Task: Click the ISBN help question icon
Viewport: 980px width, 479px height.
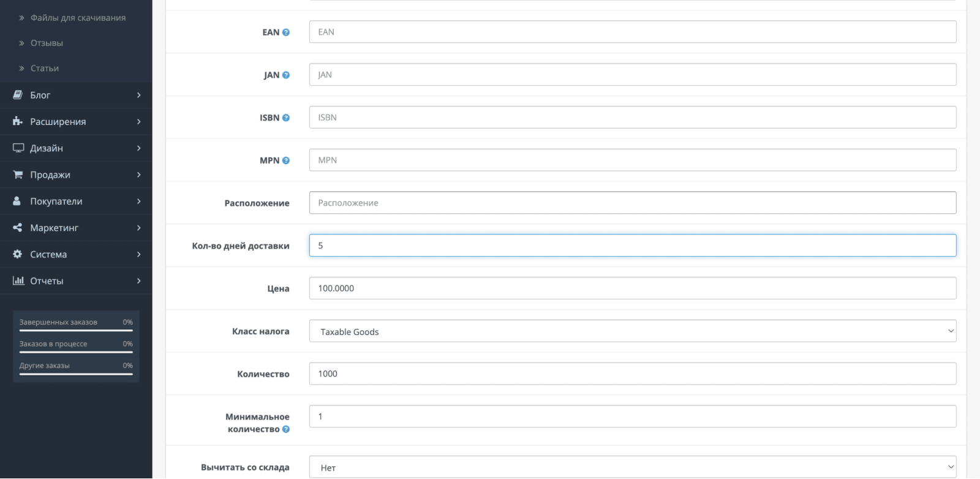Action: 285,118
